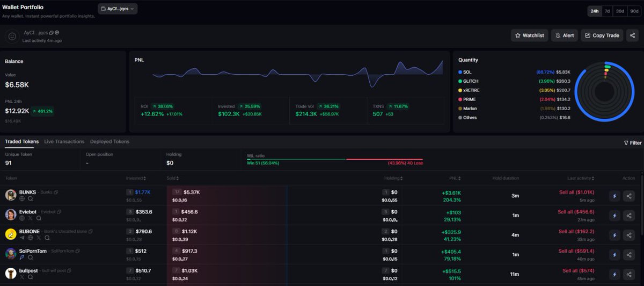The image size is (644, 286).
Task: Switch to the Live Transactions tab
Action: coord(64,141)
